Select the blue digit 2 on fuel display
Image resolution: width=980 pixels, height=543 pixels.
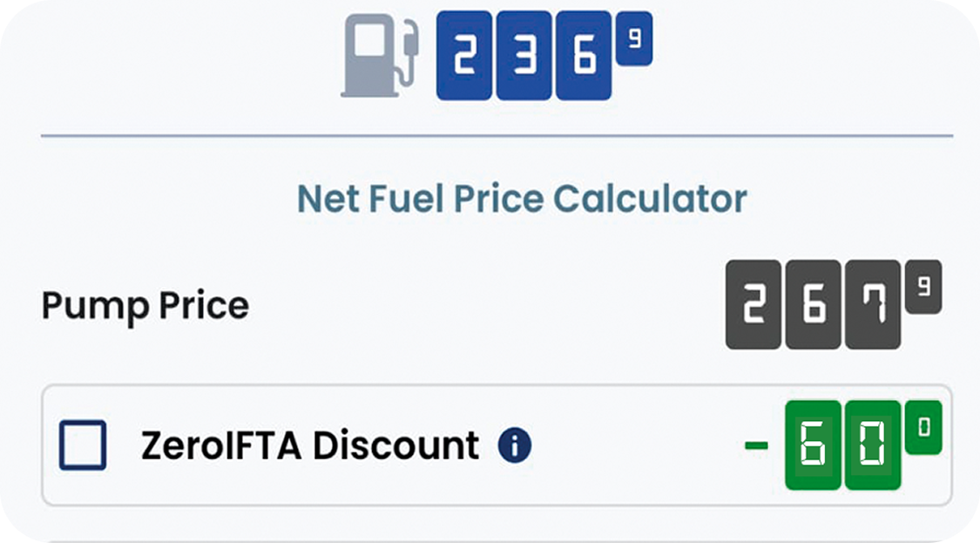pos(464,54)
